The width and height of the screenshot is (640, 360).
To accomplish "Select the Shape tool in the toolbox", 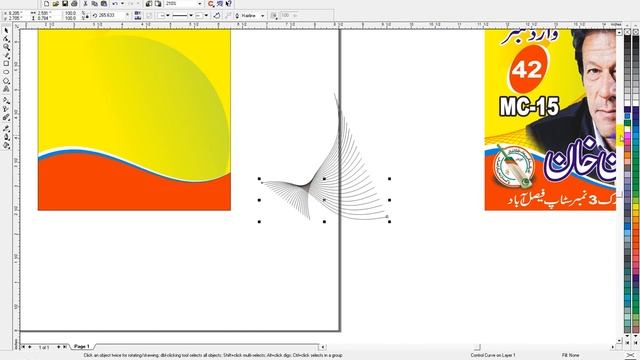I will pyautogui.click(x=6, y=39).
